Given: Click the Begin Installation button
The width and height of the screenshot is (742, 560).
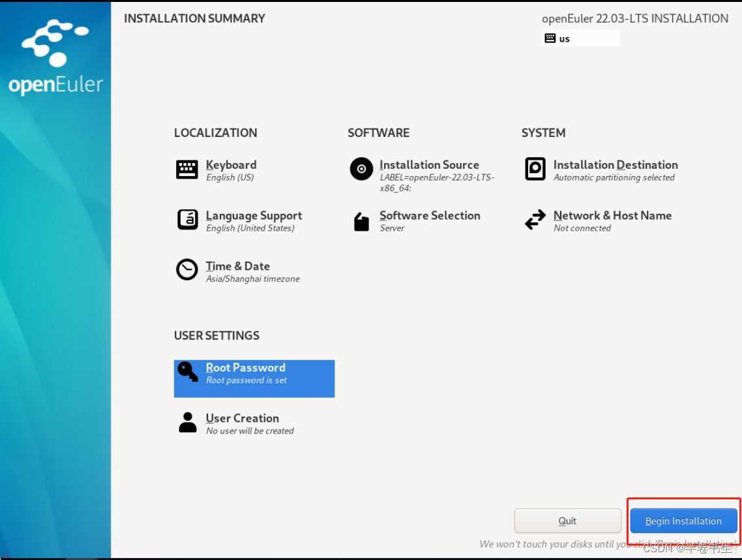Looking at the screenshot, I should coord(683,521).
